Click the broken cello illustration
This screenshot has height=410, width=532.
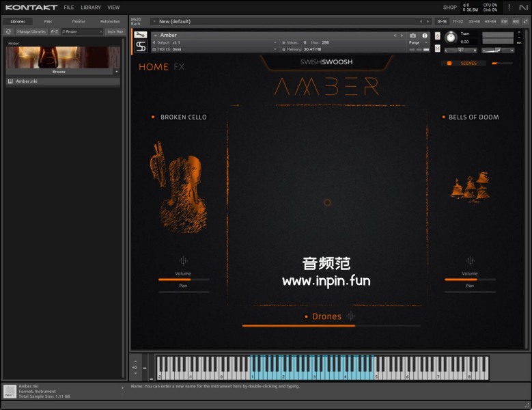click(x=179, y=187)
